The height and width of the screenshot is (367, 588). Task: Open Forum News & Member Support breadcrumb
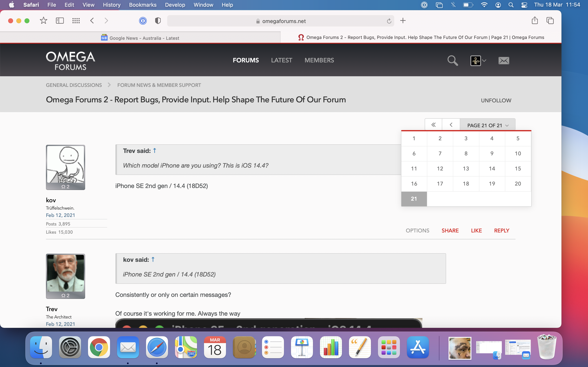(159, 85)
